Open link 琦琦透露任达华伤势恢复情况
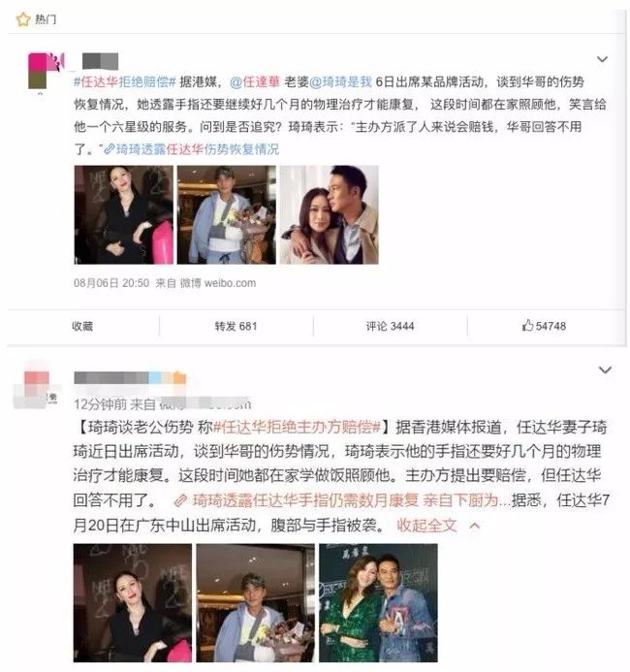630x672 pixels. click(192, 149)
